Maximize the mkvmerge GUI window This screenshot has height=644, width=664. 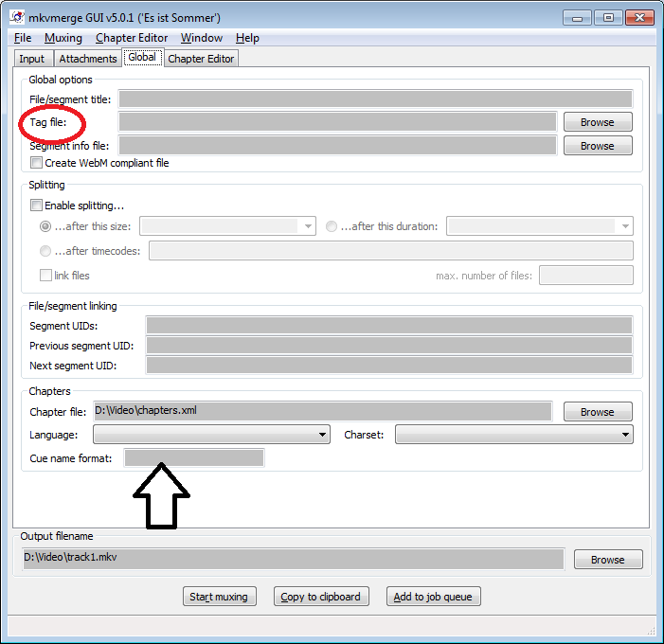click(x=608, y=18)
